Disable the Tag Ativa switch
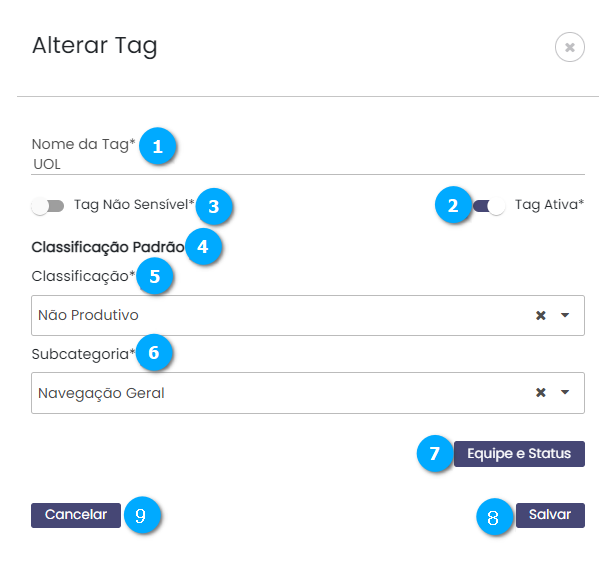 489,206
